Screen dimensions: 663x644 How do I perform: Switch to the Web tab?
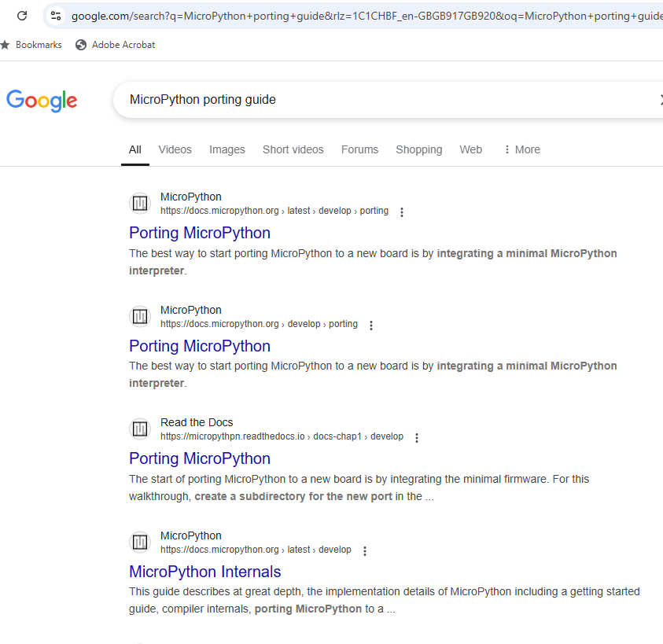(x=470, y=149)
